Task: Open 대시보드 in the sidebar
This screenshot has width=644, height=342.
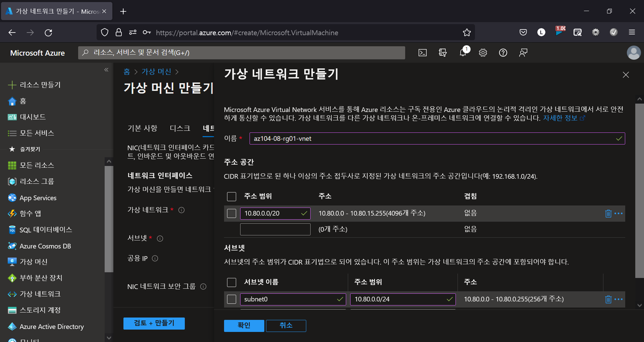Action: 26,117
